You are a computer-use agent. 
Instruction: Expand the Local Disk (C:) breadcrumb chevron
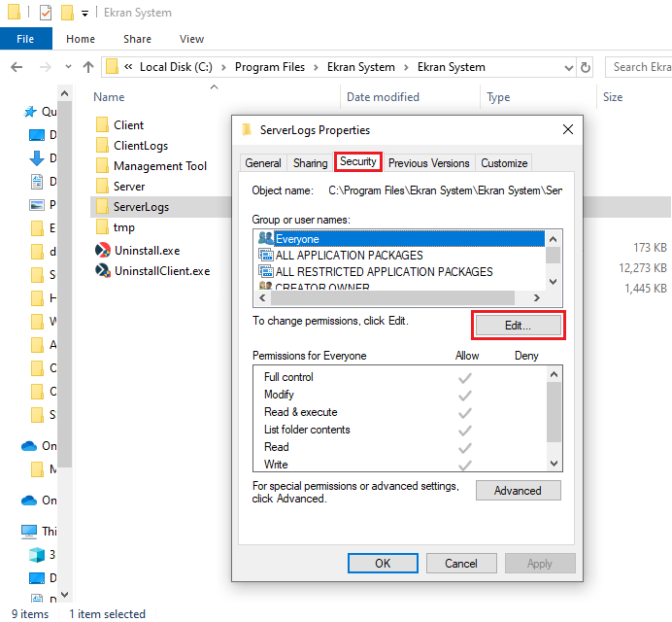click(225, 67)
